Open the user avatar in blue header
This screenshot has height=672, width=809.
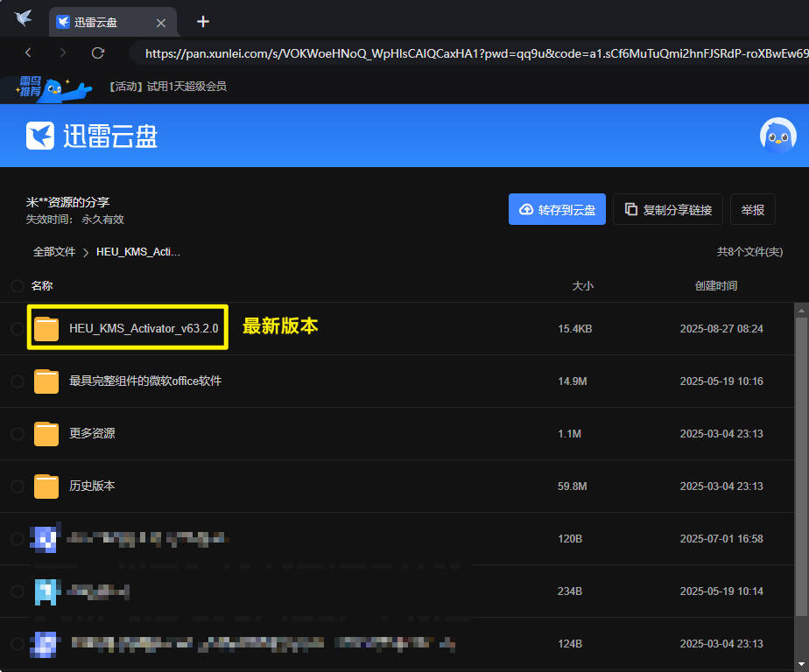(778, 136)
